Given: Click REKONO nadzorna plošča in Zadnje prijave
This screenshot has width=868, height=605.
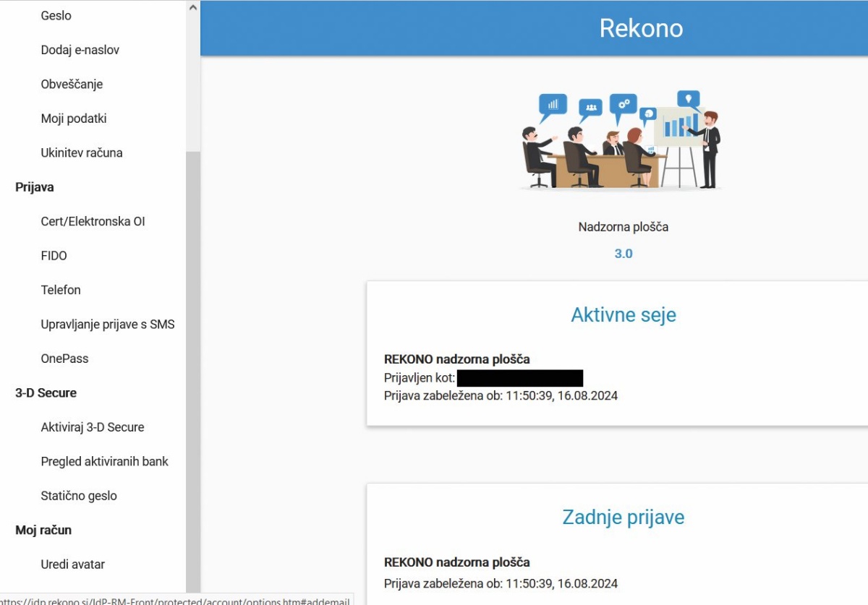Looking at the screenshot, I should tap(456, 562).
